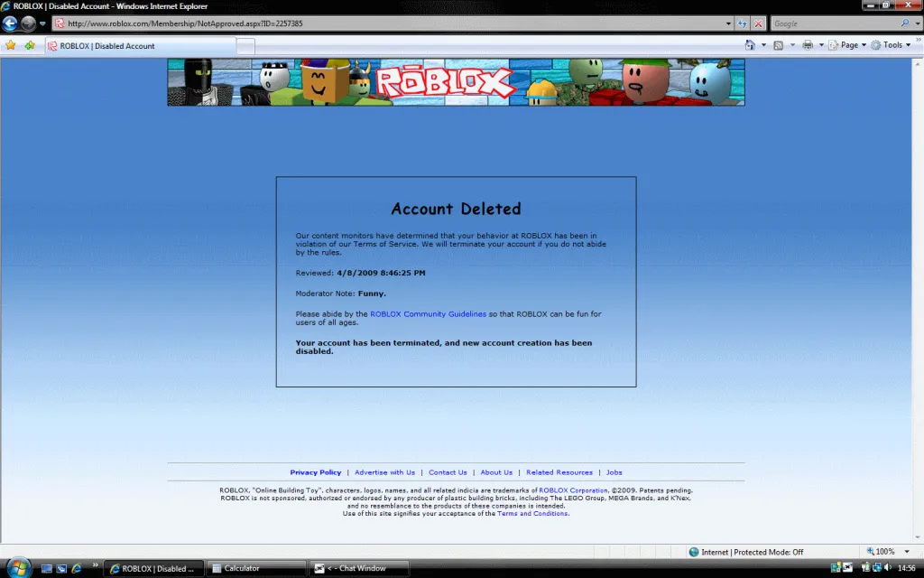Click the Contact Us footer link
Viewport: 924px width, 578px height.
pyautogui.click(x=448, y=472)
